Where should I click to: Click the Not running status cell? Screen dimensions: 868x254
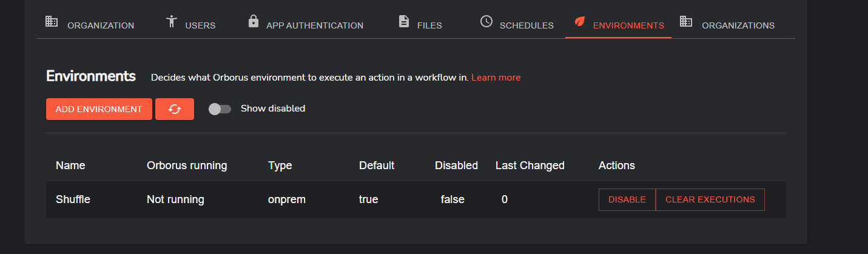coord(175,199)
